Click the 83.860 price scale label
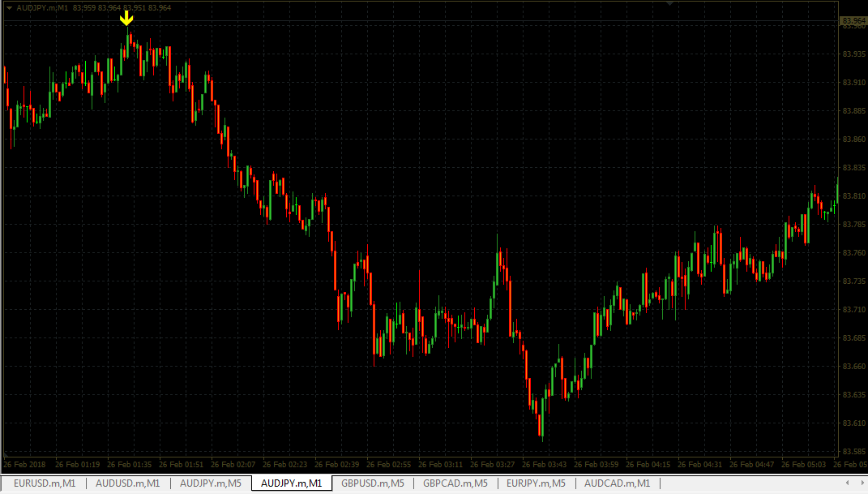 pyautogui.click(x=853, y=140)
